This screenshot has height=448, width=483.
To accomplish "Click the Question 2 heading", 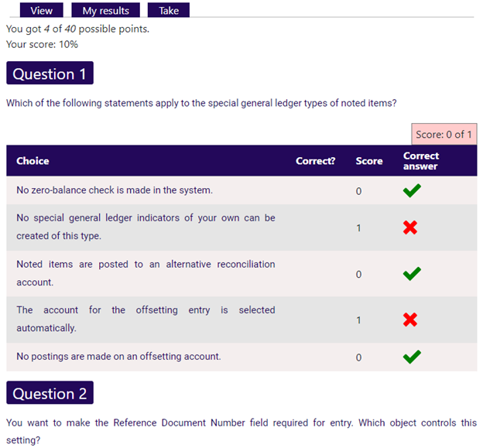I will (x=50, y=393).
